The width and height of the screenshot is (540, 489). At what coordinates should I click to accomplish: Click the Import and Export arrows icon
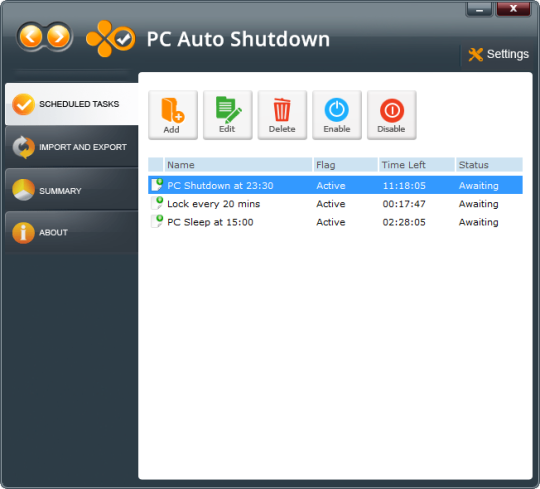coord(23,147)
